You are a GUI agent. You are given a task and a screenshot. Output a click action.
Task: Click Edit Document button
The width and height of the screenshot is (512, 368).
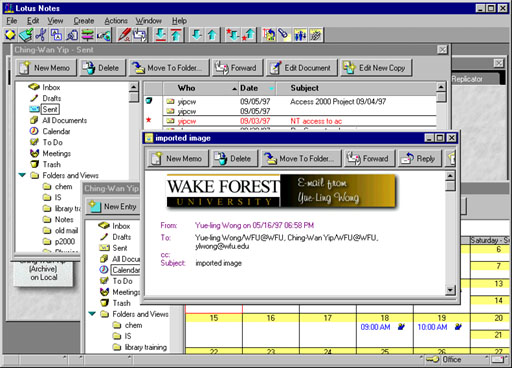[302, 68]
